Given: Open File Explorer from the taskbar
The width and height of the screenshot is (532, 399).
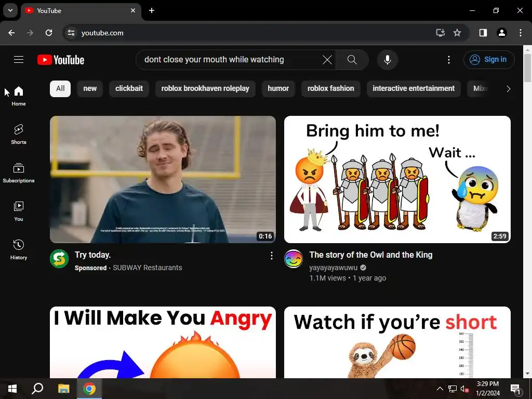Looking at the screenshot, I should click(x=64, y=389).
